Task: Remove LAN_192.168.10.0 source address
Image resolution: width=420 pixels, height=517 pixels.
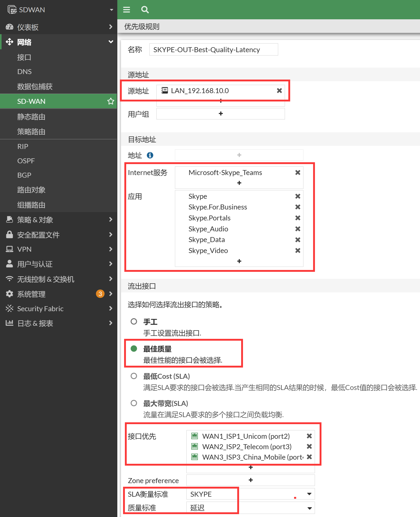Action: 279,91
